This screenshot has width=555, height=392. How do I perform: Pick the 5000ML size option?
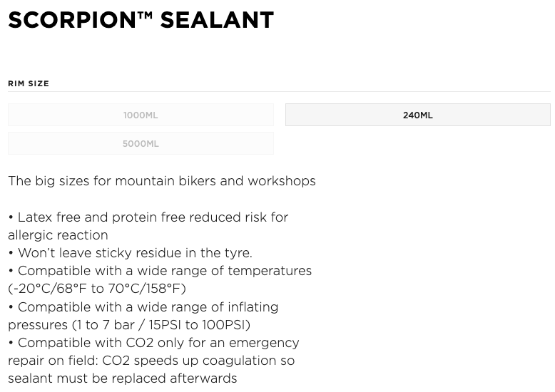[x=141, y=144]
